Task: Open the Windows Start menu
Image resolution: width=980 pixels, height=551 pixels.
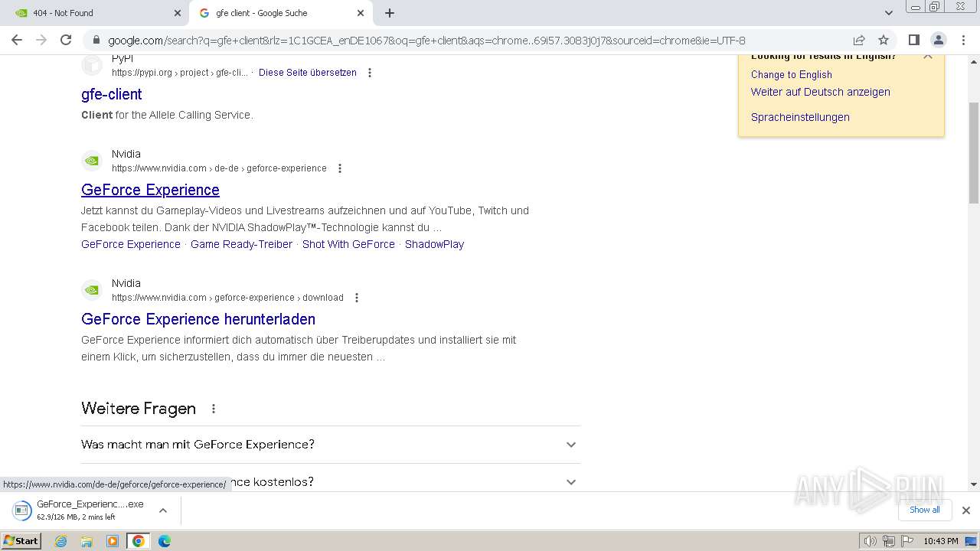Action: pyautogui.click(x=21, y=541)
